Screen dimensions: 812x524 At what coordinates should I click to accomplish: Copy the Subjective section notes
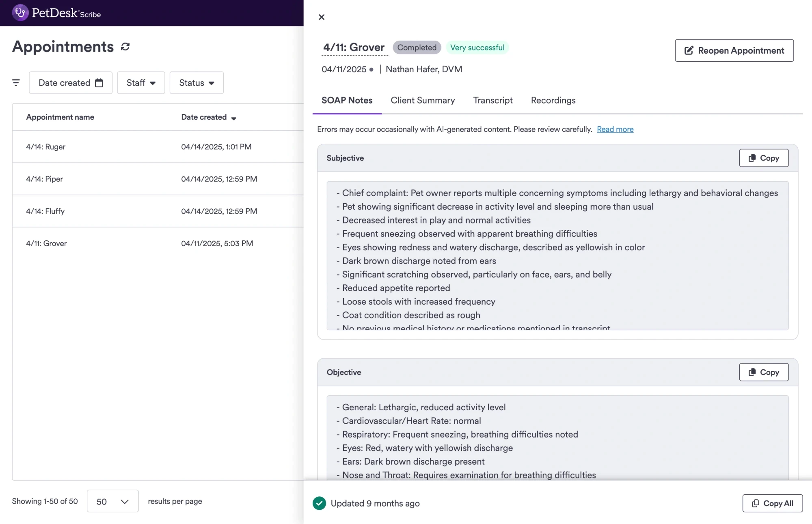pyautogui.click(x=763, y=158)
